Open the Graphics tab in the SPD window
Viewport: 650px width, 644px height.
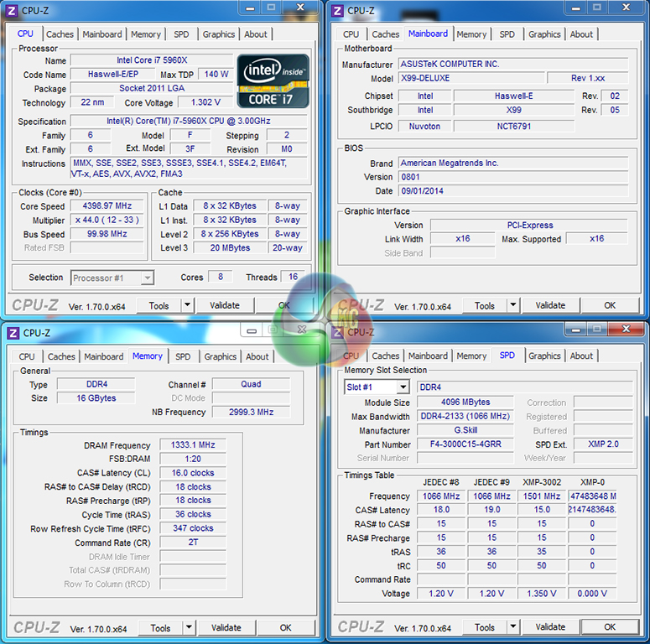[x=544, y=356]
